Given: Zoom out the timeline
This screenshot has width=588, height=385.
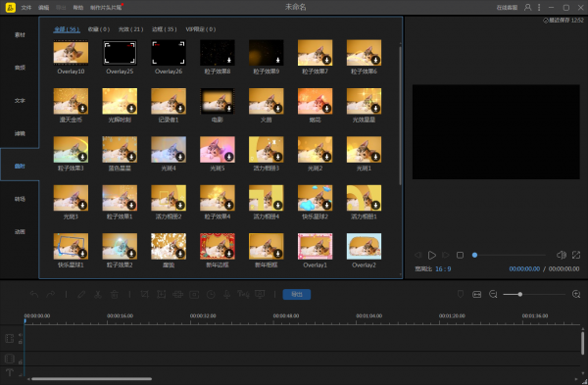Looking at the screenshot, I should coord(493,294).
